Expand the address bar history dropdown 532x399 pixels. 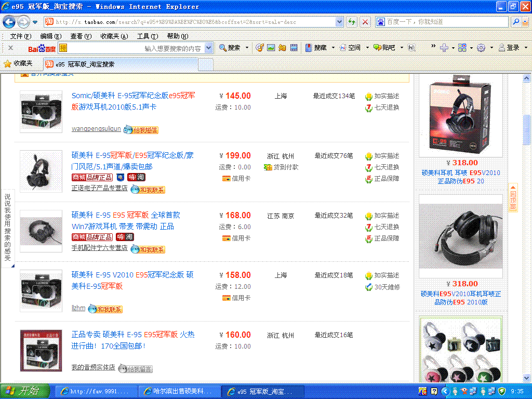coord(339,22)
